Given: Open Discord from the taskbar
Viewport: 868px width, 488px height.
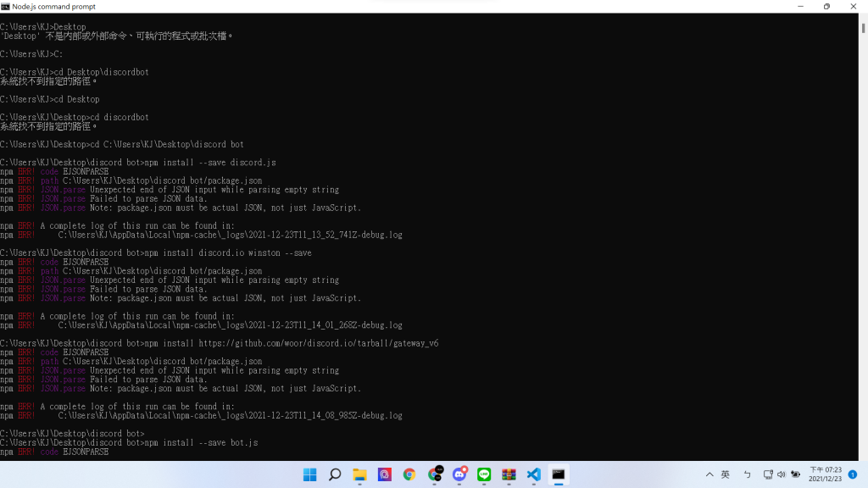Looking at the screenshot, I should pyautogui.click(x=459, y=474).
